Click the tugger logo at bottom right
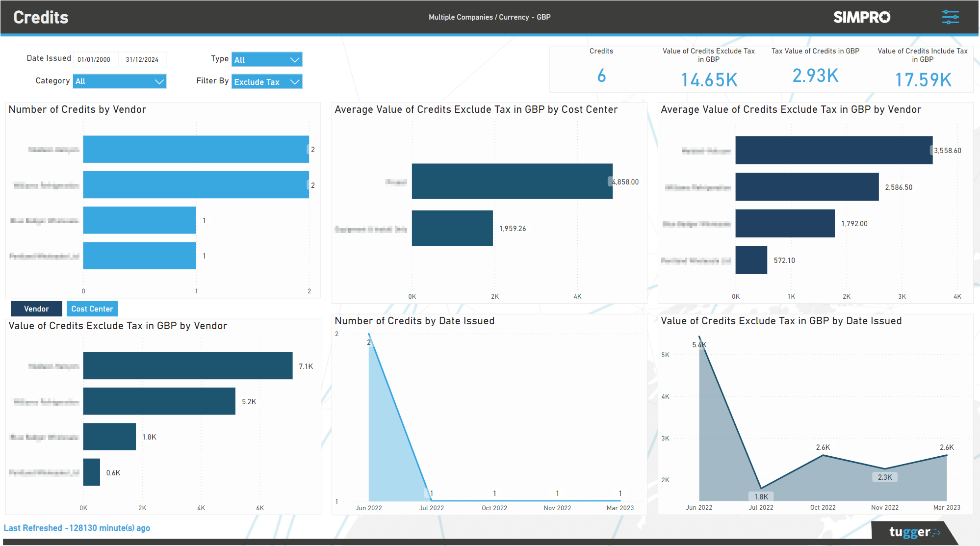This screenshot has height=546, width=980. [914, 532]
